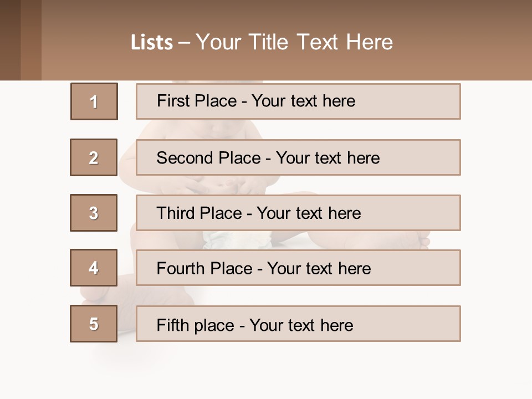
Task: Click the dark brown stripe in header corner
Action: [x=10, y=40]
